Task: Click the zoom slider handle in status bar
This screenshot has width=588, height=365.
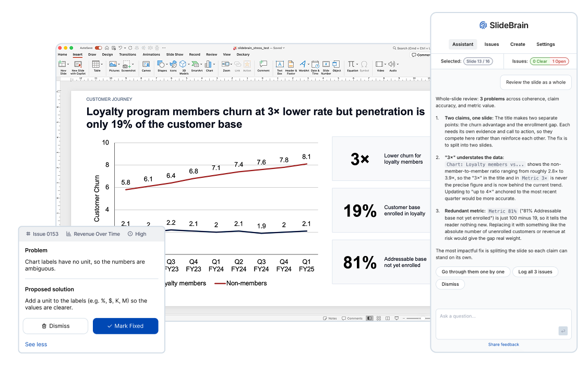Action: tap(423, 318)
